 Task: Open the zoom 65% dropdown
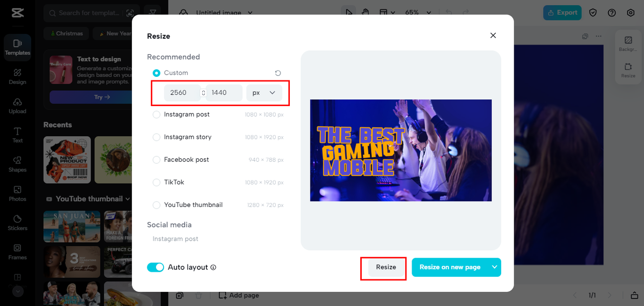click(418, 13)
